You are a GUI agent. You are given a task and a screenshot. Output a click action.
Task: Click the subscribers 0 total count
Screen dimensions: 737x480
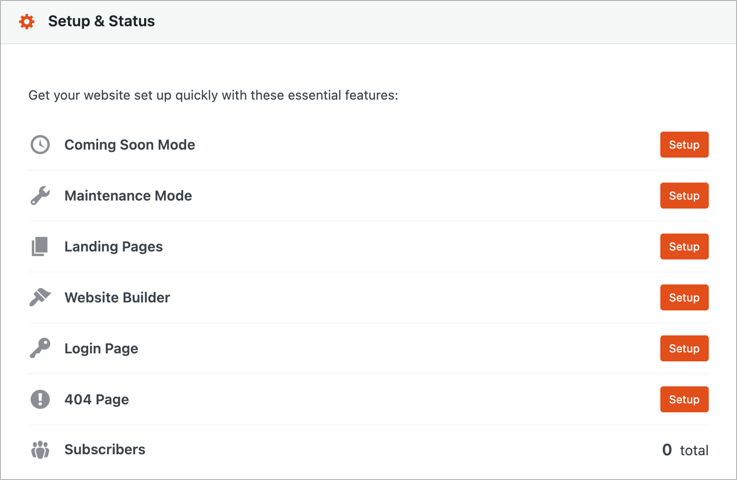tap(685, 450)
